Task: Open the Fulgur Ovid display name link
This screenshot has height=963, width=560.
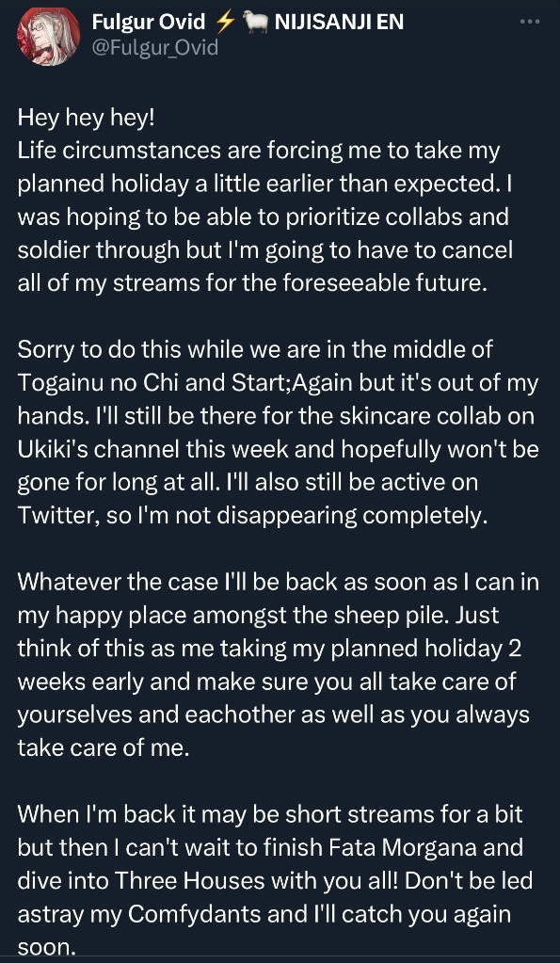Action: pos(148,22)
